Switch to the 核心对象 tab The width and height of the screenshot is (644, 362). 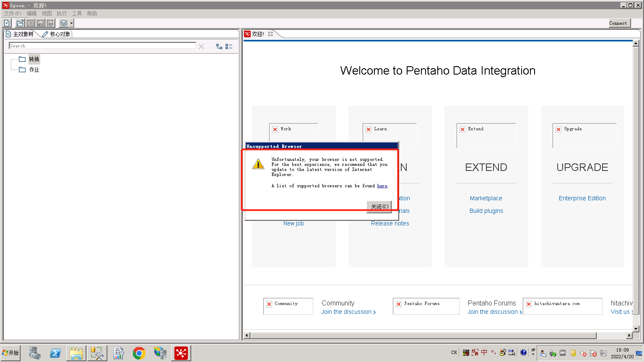point(57,34)
